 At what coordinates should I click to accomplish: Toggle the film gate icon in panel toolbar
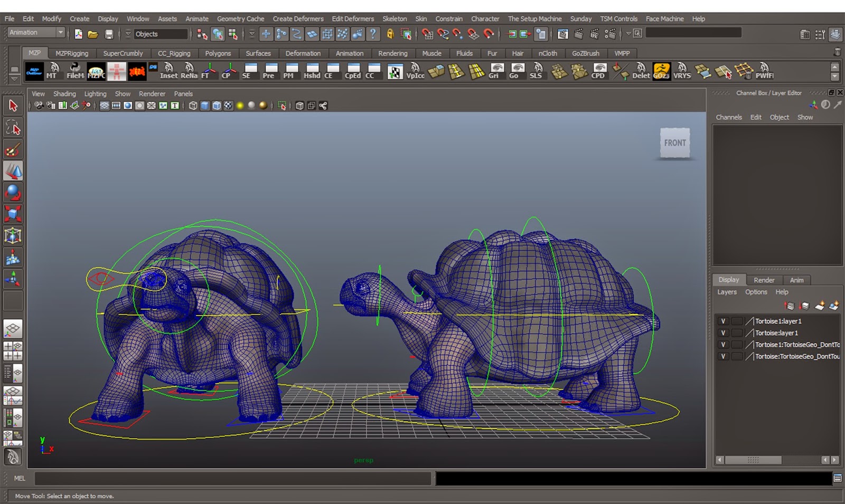click(116, 106)
